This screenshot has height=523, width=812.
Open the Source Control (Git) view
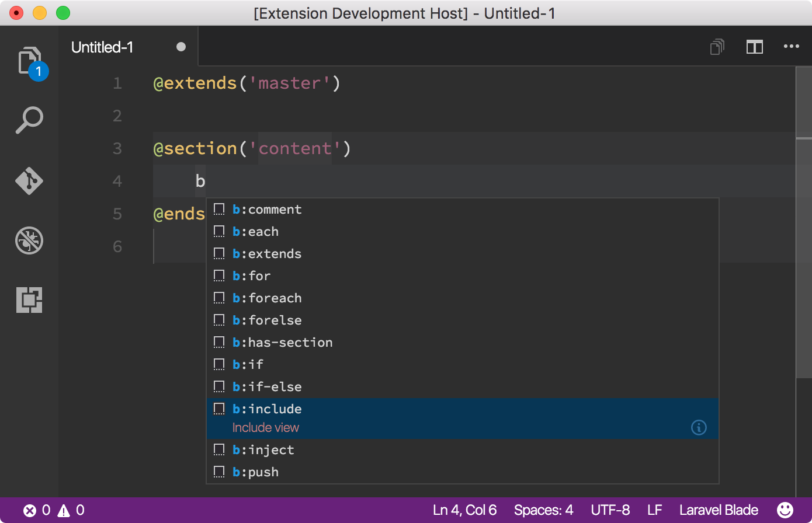tap(29, 181)
